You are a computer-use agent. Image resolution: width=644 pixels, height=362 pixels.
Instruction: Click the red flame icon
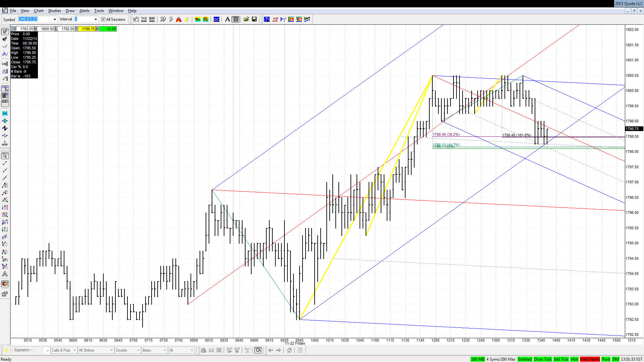tap(179, 19)
